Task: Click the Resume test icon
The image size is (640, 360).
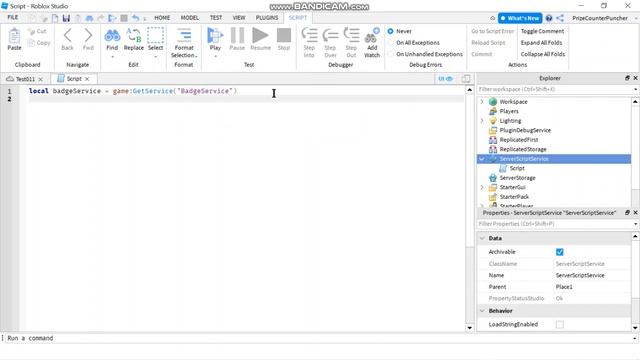Action: [x=260, y=36]
